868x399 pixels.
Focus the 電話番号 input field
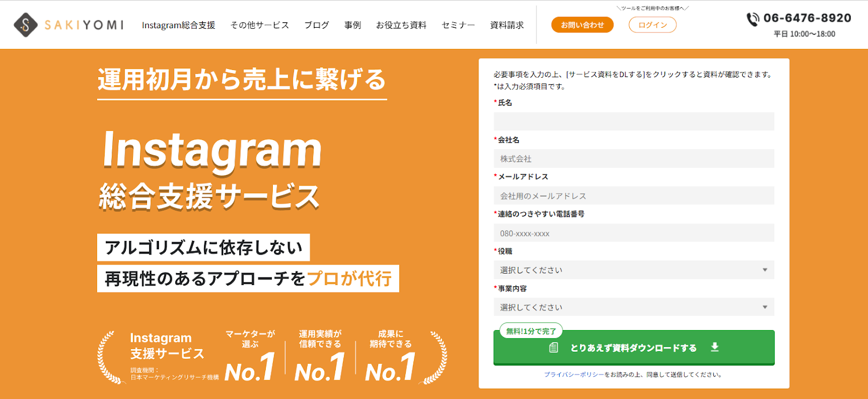pyautogui.click(x=634, y=233)
